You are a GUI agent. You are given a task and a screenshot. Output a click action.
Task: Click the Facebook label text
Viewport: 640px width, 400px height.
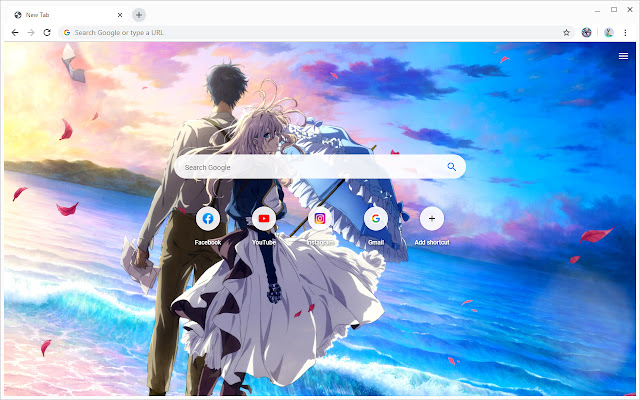pyautogui.click(x=208, y=242)
